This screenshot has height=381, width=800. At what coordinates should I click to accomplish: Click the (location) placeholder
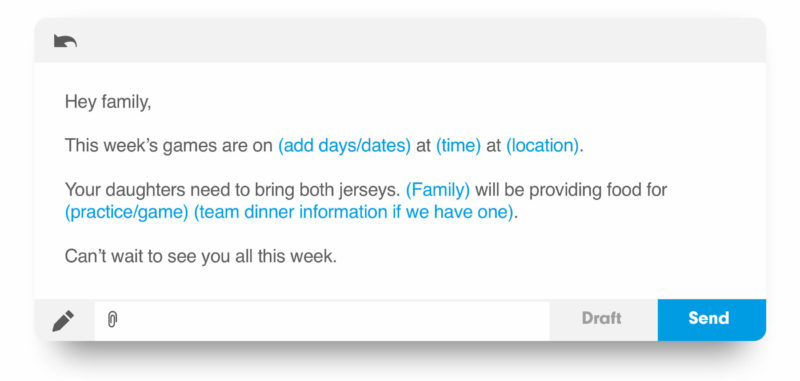click(542, 146)
